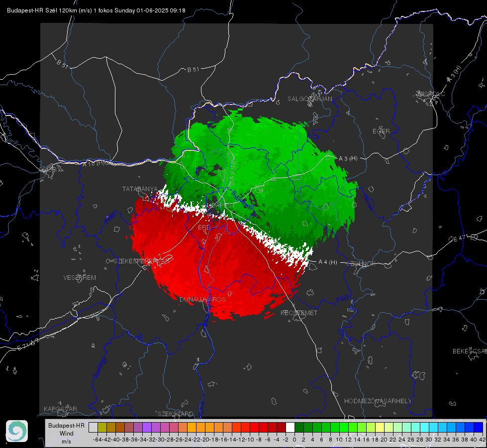The image size is (487, 448).
Task: Click the -10 value on the legend
Action: coord(249,440)
